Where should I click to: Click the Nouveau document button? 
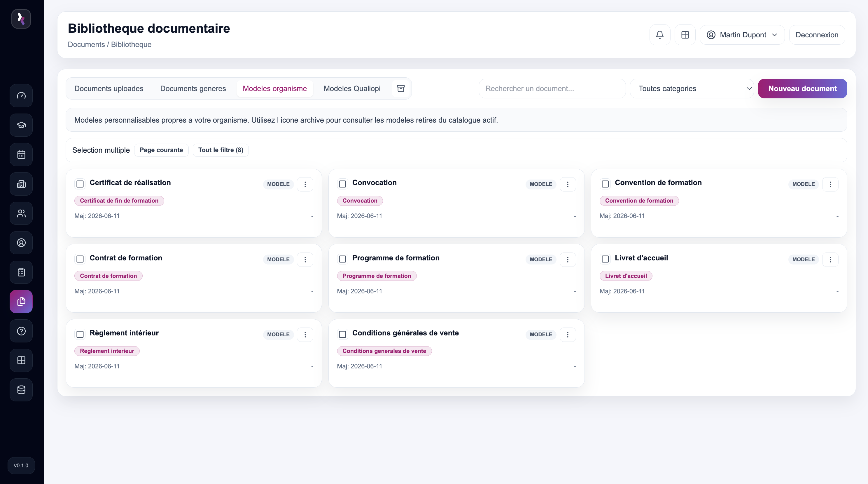(802, 88)
